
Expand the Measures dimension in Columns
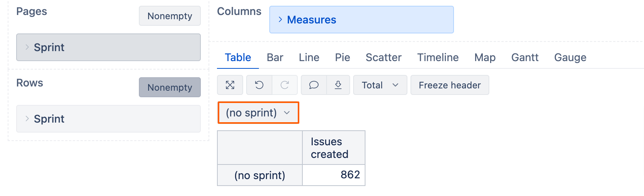pos(361,20)
